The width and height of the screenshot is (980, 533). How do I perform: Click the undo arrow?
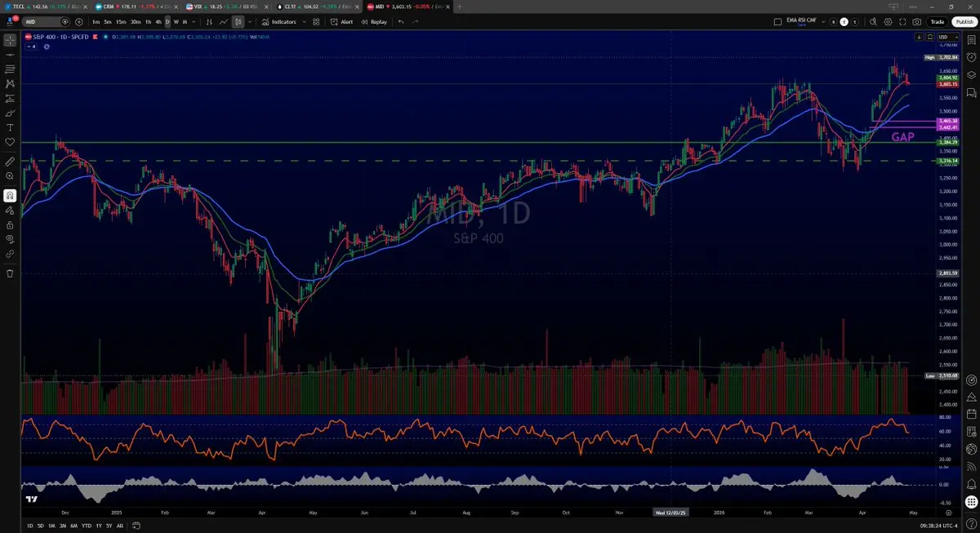[401, 22]
